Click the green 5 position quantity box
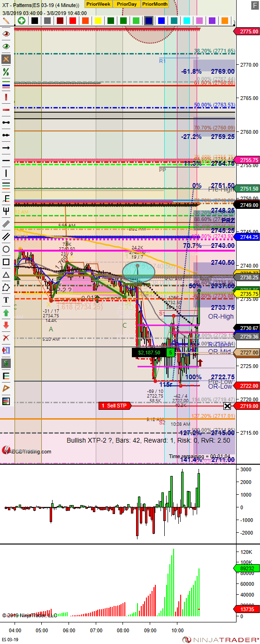This screenshot has height=644, width=260. [171, 353]
